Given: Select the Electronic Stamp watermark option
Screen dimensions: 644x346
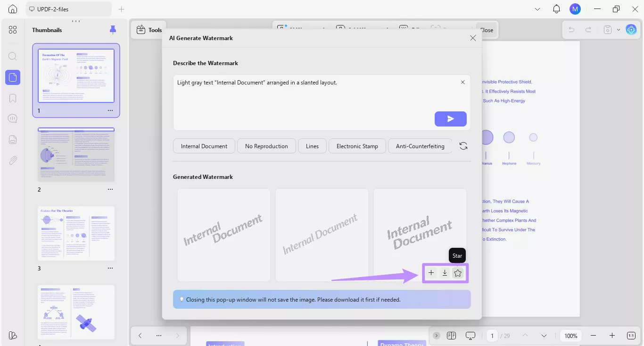Looking at the screenshot, I should (x=357, y=146).
